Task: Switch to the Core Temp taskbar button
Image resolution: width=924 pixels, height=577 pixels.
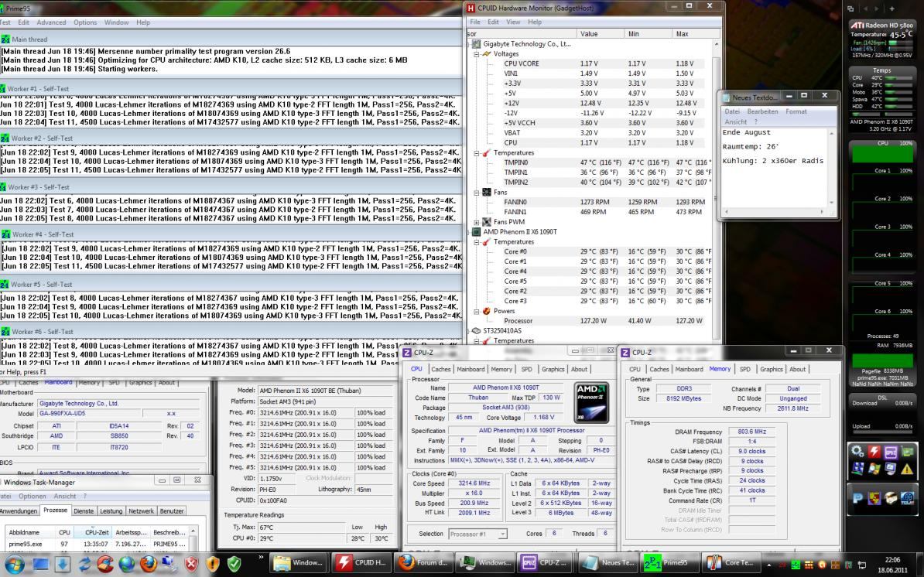Action: [x=733, y=562]
